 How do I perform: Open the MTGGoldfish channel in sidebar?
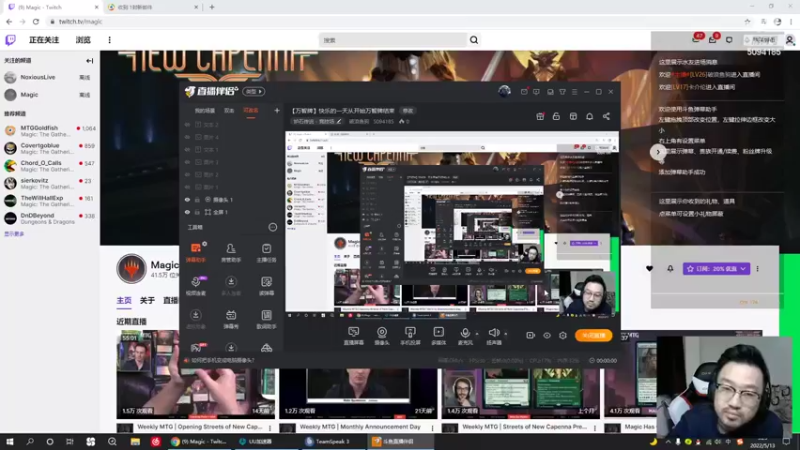[x=49, y=131]
